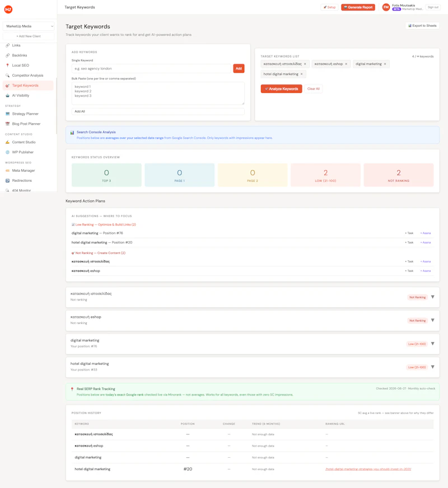
Task: Click the Setup button
Action: point(329,7)
